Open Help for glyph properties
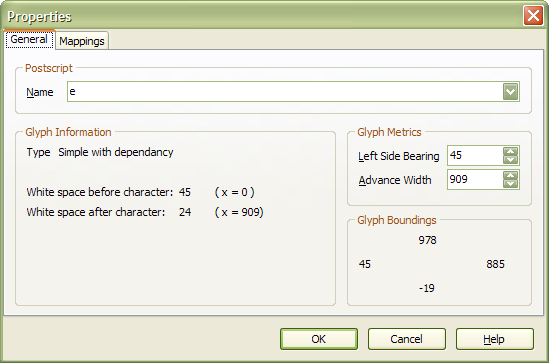Image resolution: width=549 pixels, height=363 pixels. (x=494, y=339)
